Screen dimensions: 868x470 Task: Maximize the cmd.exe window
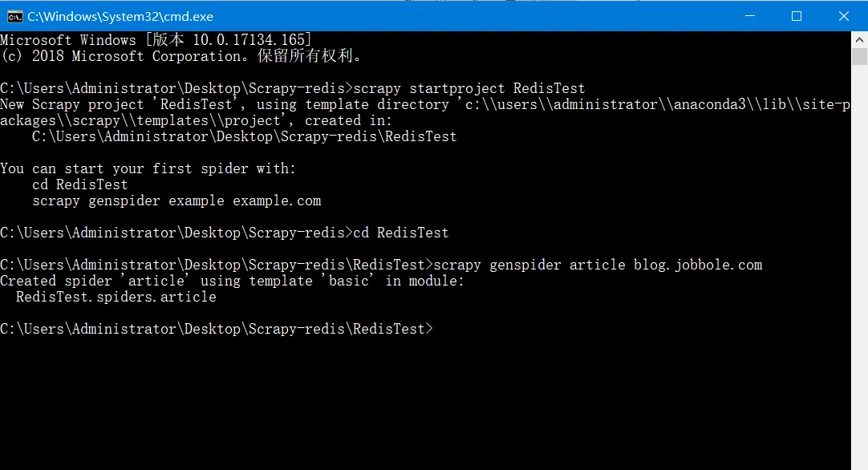coord(797,16)
